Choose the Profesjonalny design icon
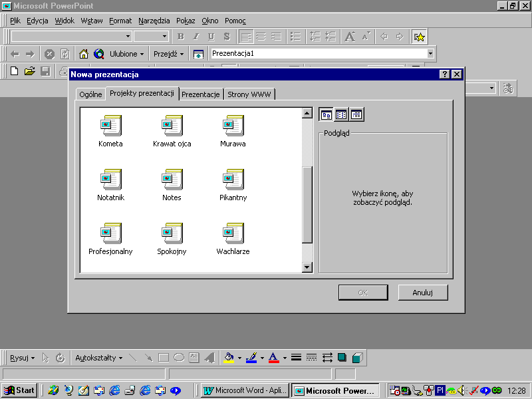This screenshot has width=532, height=399. point(110,233)
